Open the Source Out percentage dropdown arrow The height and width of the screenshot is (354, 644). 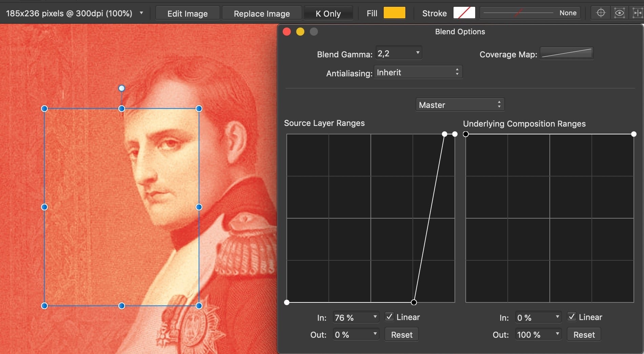pos(375,334)
